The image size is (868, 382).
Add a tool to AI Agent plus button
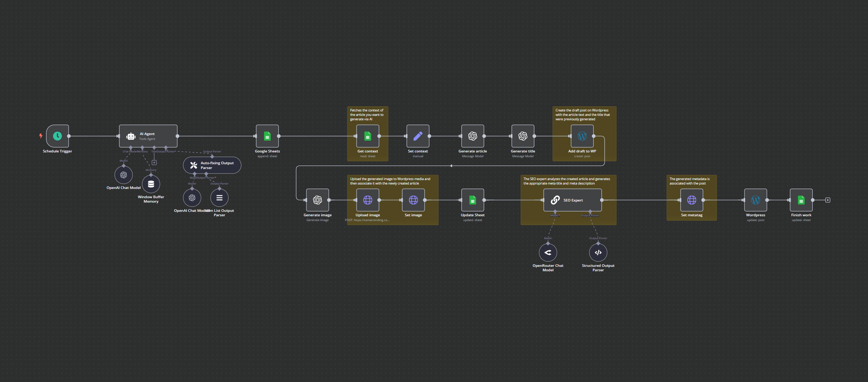point(154,162)
